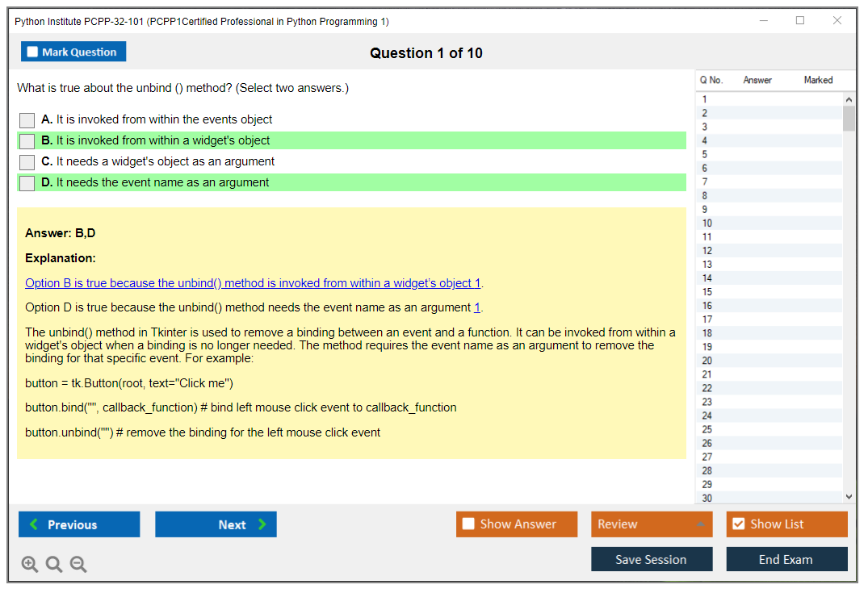Click the zoom out magnifier icon
The width and height of the screenshot is (868, 593).
pos(78,565)
